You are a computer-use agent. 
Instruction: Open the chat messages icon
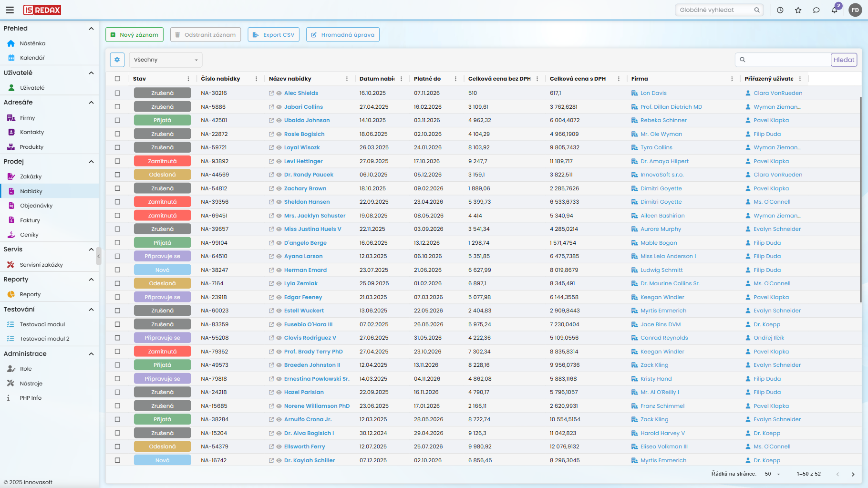tap(816, 10)
